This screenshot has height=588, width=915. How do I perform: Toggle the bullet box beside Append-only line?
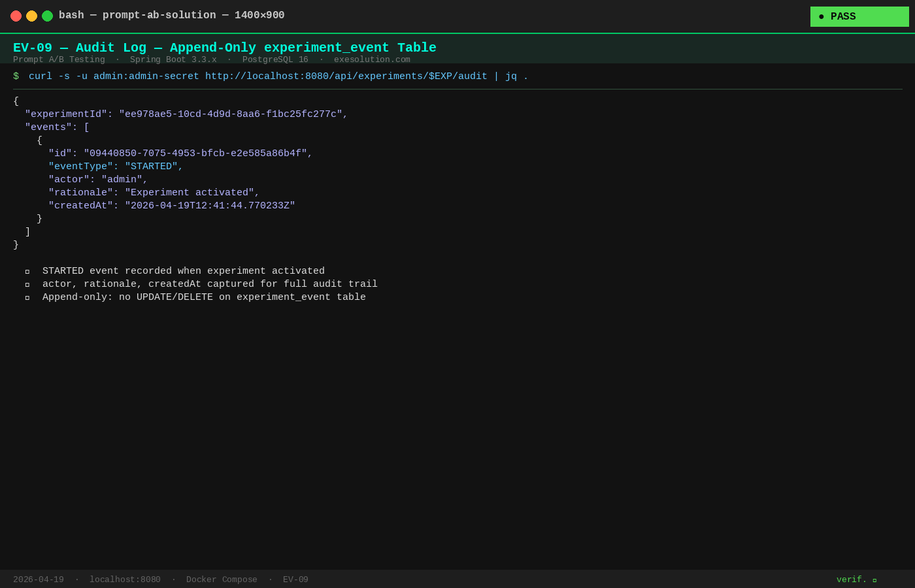tap(27, 298)
